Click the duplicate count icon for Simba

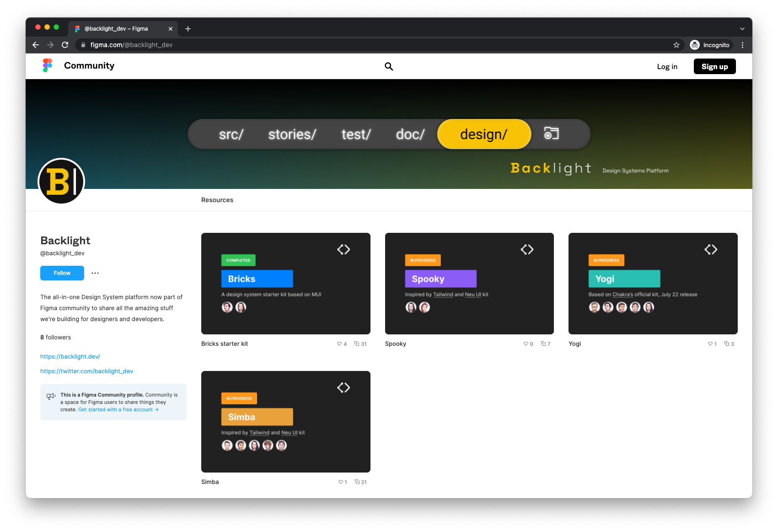tap(357, 482)
